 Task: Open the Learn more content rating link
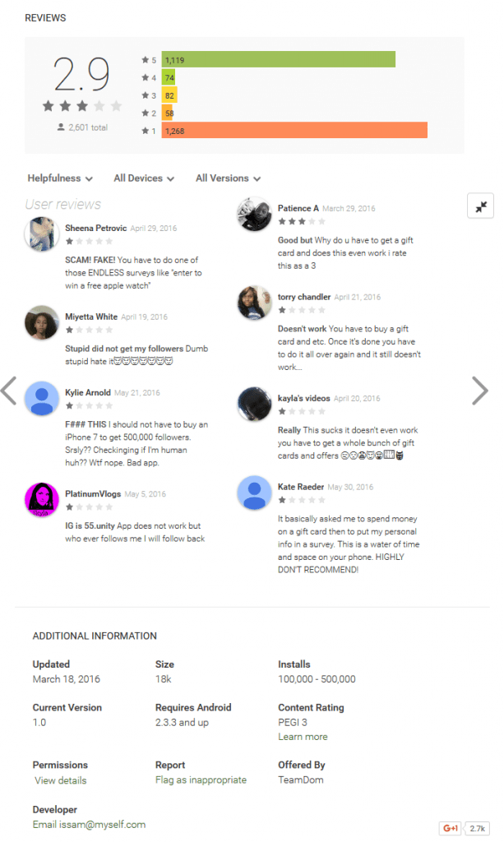(303, 737)
